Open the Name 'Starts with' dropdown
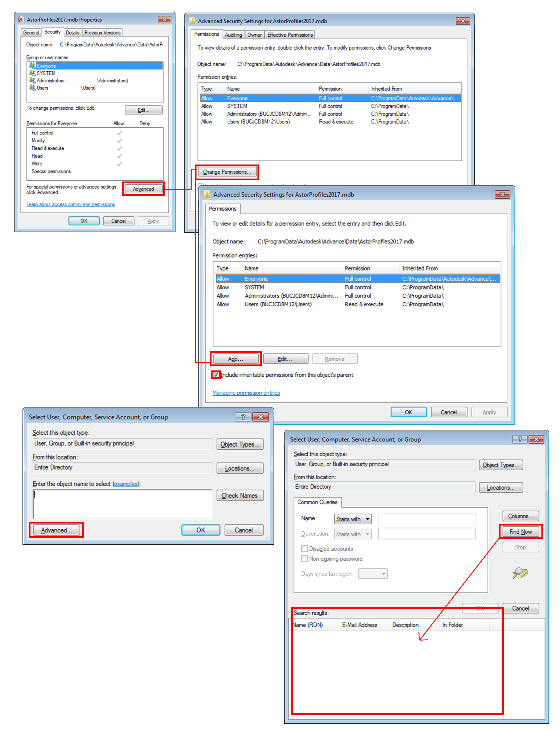This screenshot has height=731, width=560. click(x=353, y=519)
